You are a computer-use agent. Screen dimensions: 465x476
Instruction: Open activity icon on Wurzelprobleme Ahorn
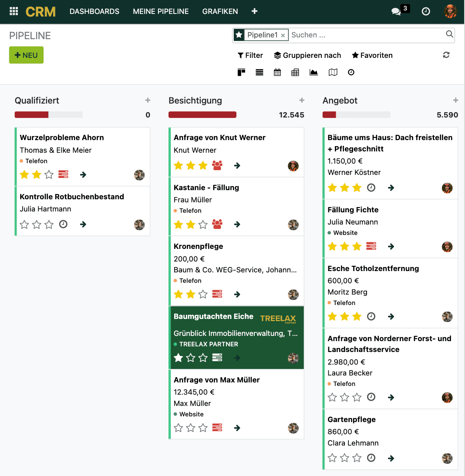coord(63,174)
